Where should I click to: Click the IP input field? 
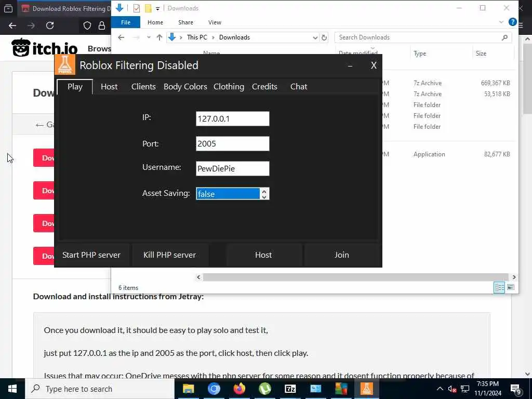pos(233,119)
